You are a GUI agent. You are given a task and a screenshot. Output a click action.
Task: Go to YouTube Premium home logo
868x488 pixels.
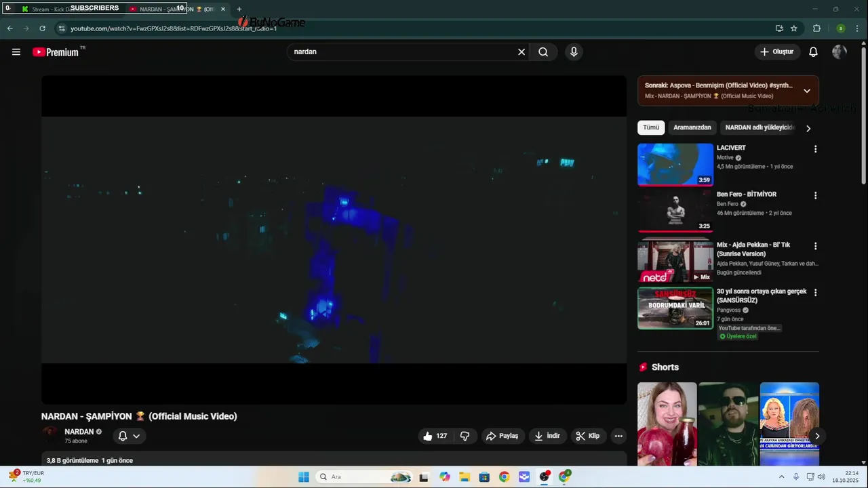(56, 52)
